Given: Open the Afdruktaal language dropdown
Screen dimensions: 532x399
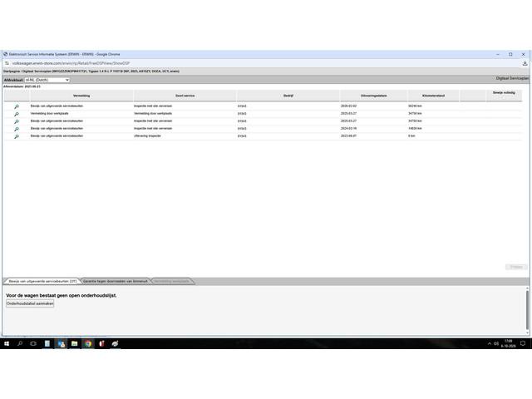Looking at the screenshot, I should pyautogui.click(x=47, y=80).
